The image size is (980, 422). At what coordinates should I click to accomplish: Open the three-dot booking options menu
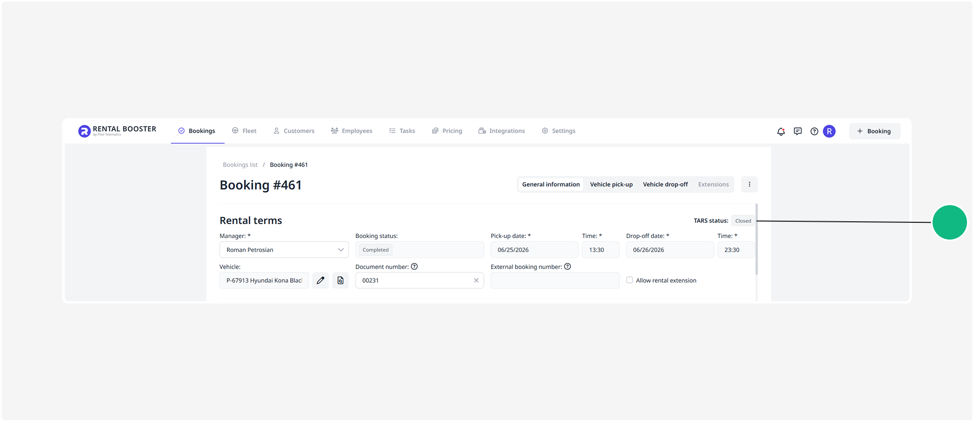[749, 184]
